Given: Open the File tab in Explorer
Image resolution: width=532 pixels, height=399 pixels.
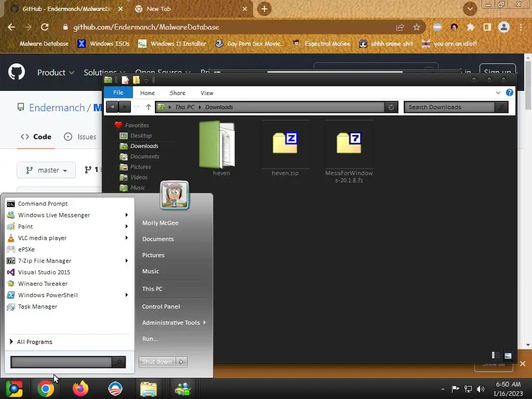Looking at the screenshot, I should 118,92.
